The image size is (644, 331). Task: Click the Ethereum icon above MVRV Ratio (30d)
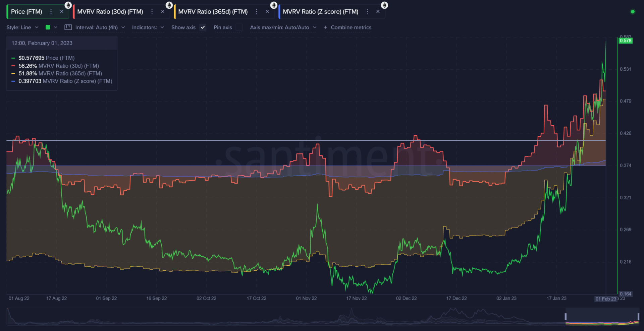169,5
